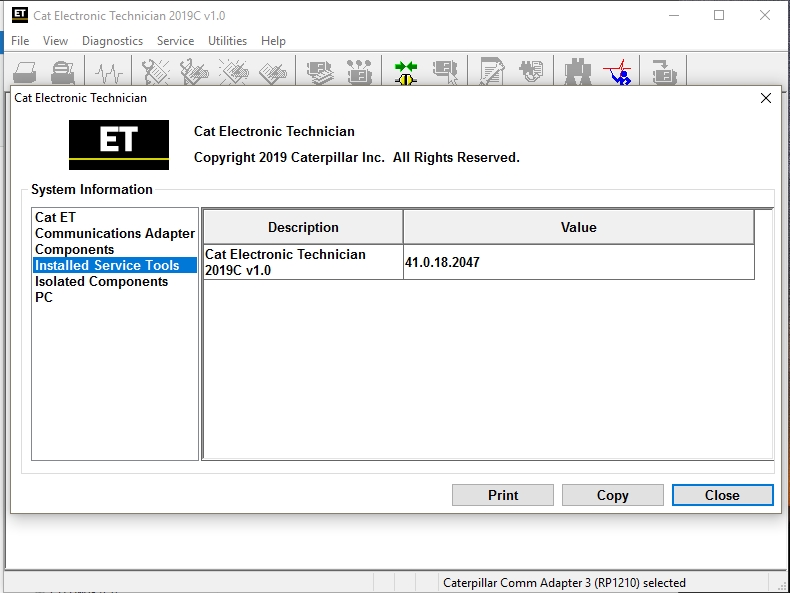Open the View menu
Viewport: 790px width, 593px height.
pos(55,41)
